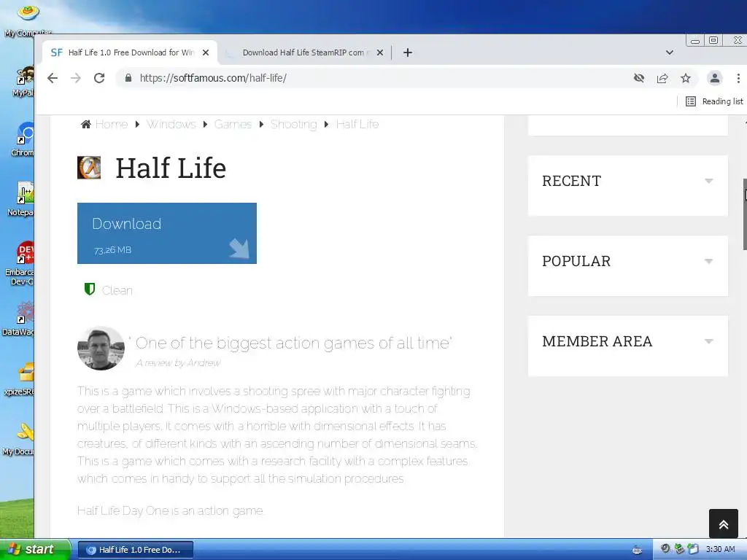Click the 'Half Life' page title
The height and width of the screenshot is (560, 747).
tap(171, 168)
